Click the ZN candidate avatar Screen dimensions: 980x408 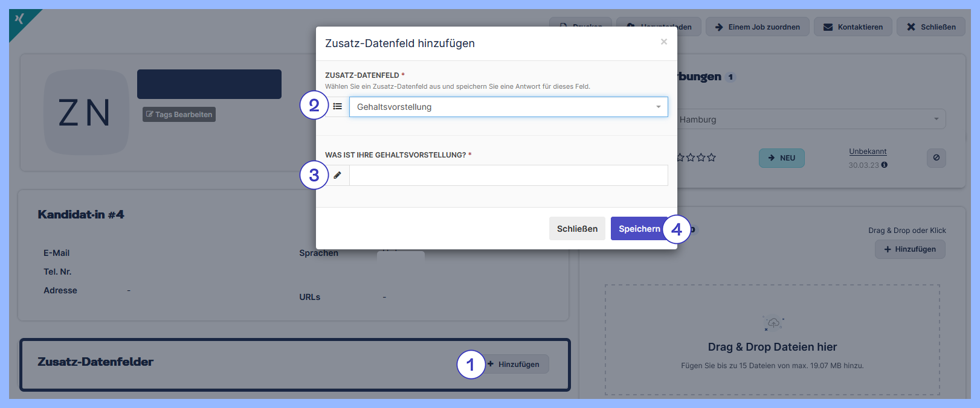click(x=86, y=112)
